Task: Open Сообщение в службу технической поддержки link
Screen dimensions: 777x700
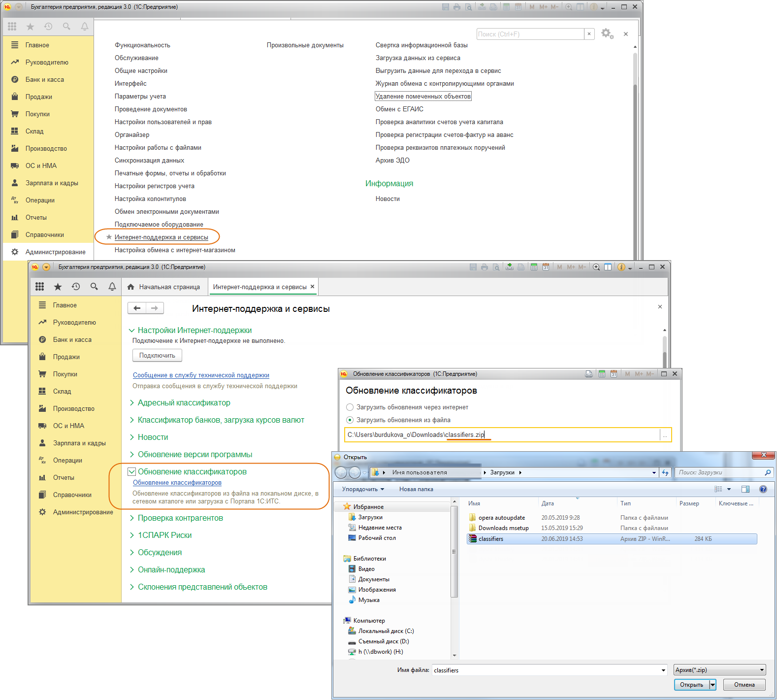Action: pos(201,375)
